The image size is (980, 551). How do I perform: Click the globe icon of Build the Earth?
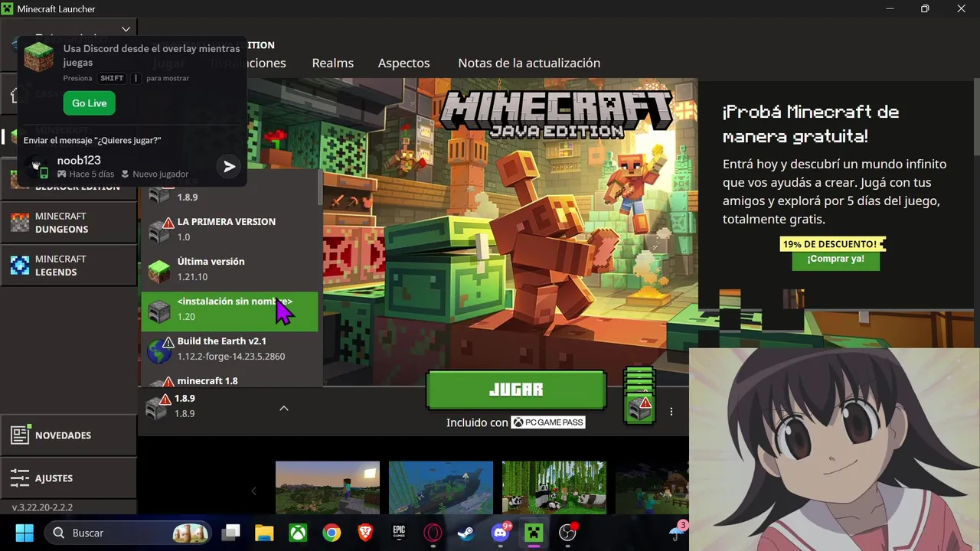coord(158,351)
